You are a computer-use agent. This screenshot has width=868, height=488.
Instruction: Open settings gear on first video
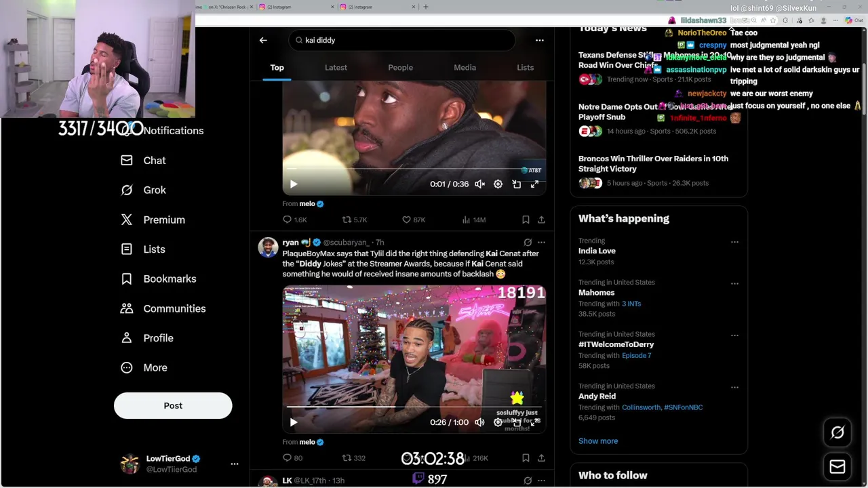pos(498,184)
